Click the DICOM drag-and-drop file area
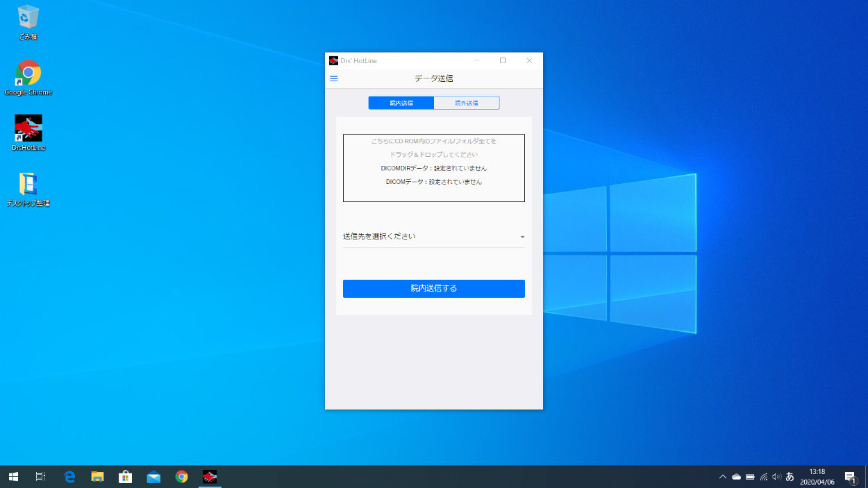868x488 pixels. 433,168
